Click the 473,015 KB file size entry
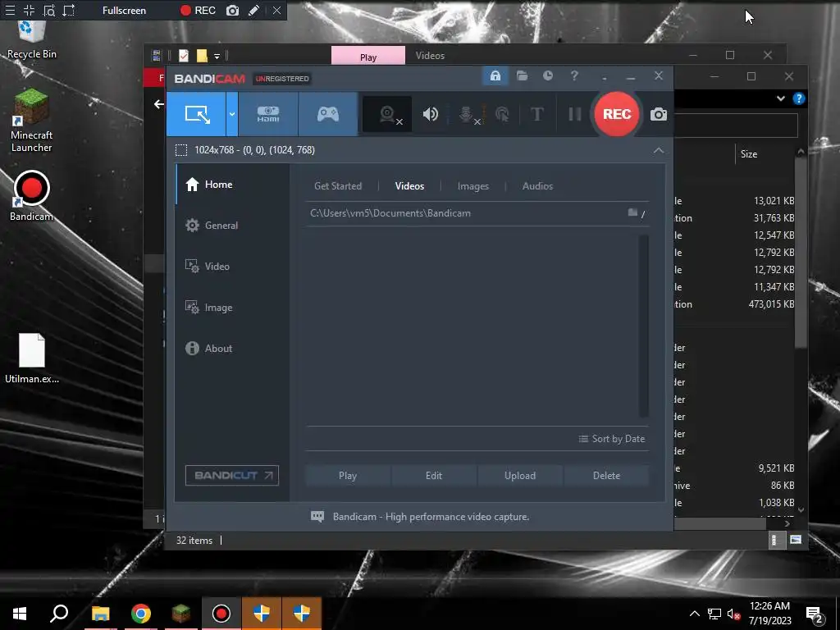Image resolution: width=840 pixels, height=630 pixels. pyautogui.click(x=771, y=304)
